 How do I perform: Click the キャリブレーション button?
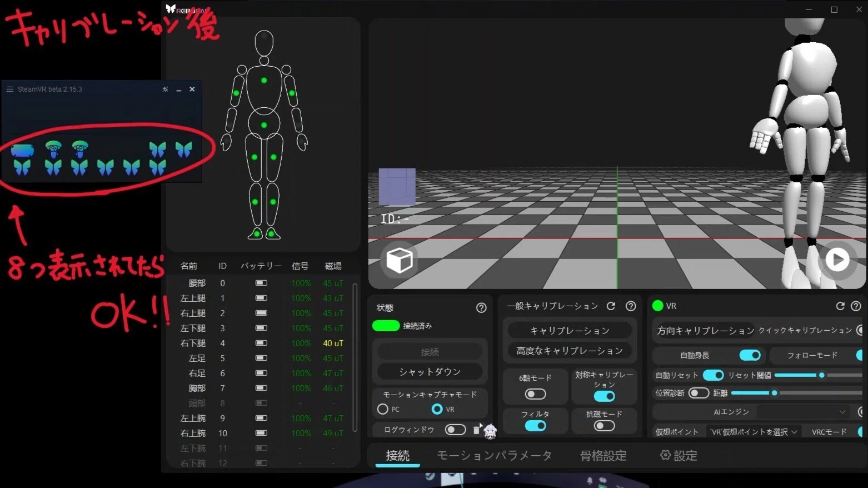(x=570, y=331)
